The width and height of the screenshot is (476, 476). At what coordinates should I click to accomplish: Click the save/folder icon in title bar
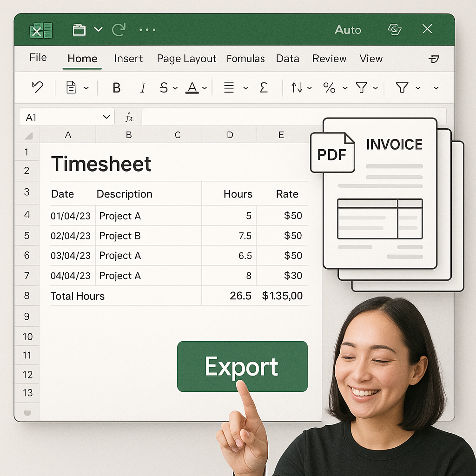click(x=79, y=30)
